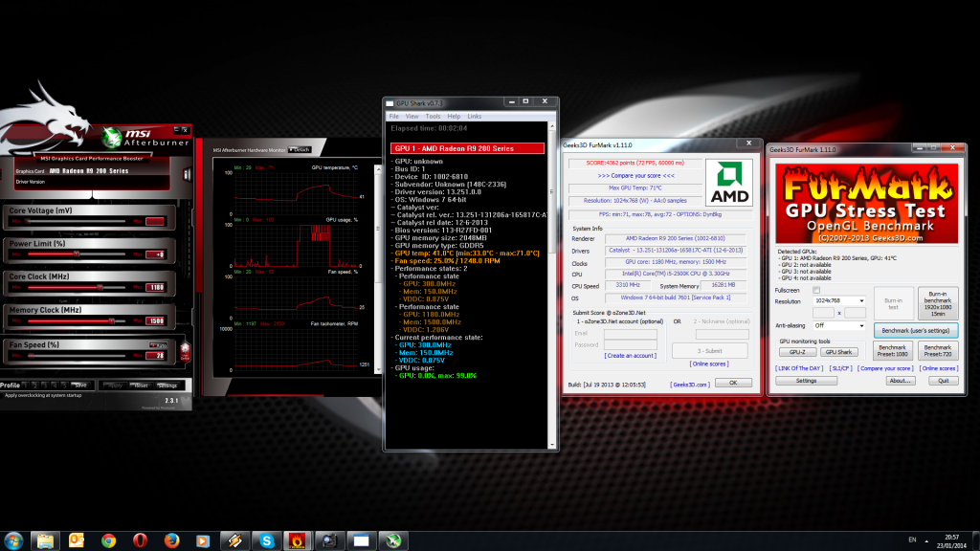Open Outlook from the taskbar

click(77, 540)
